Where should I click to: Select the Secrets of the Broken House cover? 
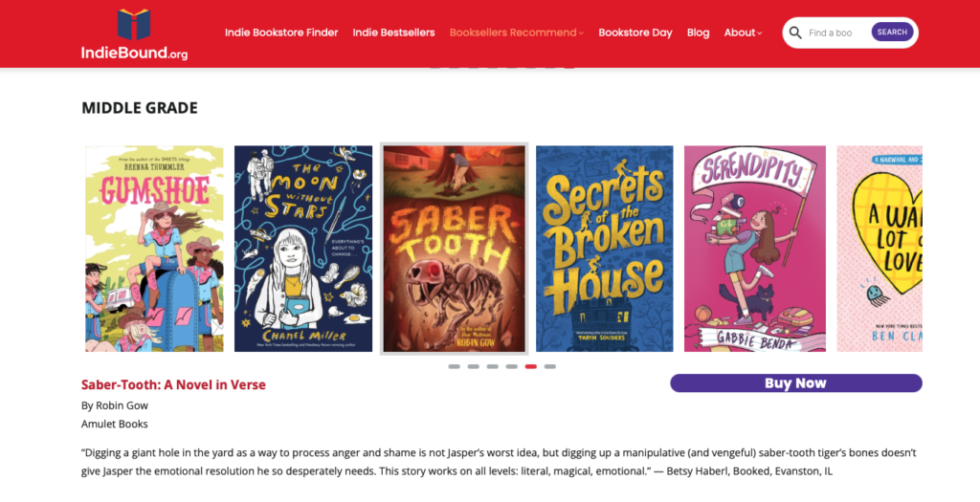605,249
